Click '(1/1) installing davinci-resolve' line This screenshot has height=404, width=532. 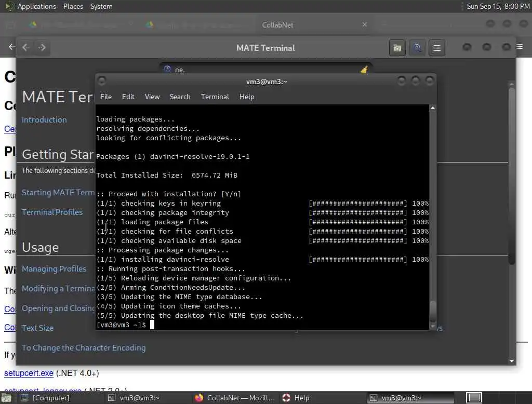163,260
